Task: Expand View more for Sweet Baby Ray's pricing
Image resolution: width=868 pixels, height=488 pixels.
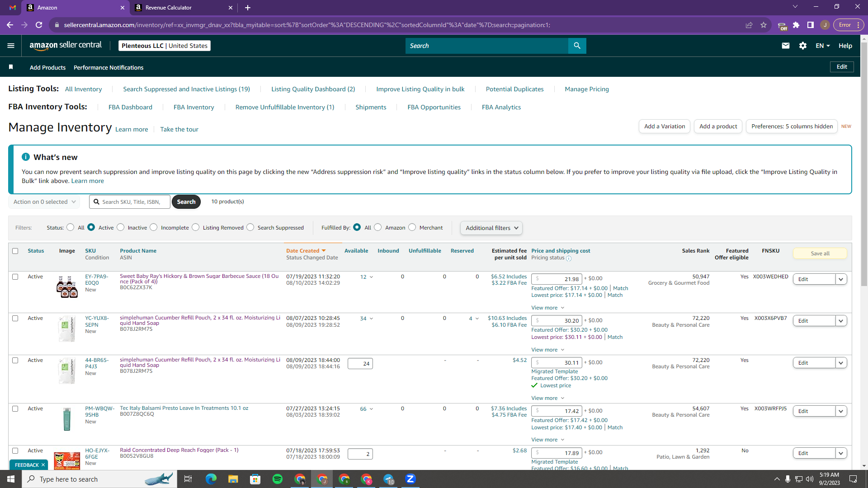Action: [x=548, y=308]
